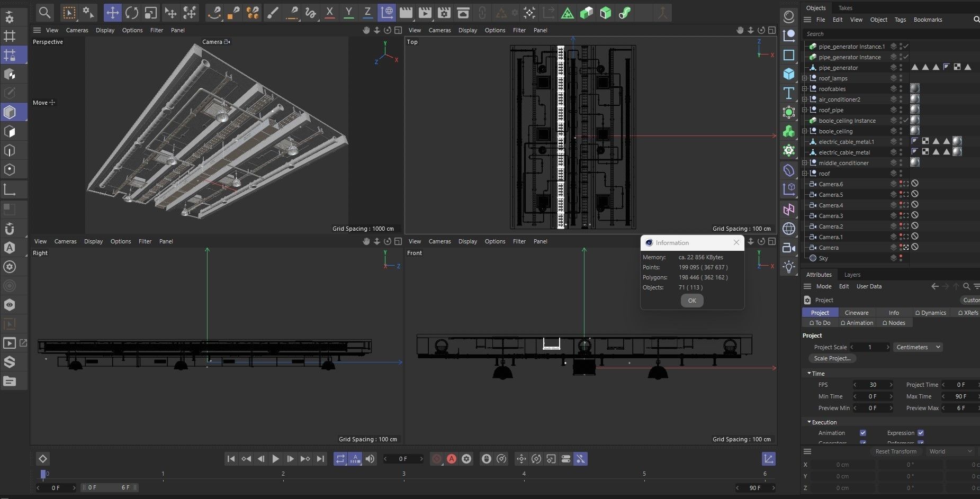
Task: Expand the air_conditioner2 object tree
Action: pos(805,99)
